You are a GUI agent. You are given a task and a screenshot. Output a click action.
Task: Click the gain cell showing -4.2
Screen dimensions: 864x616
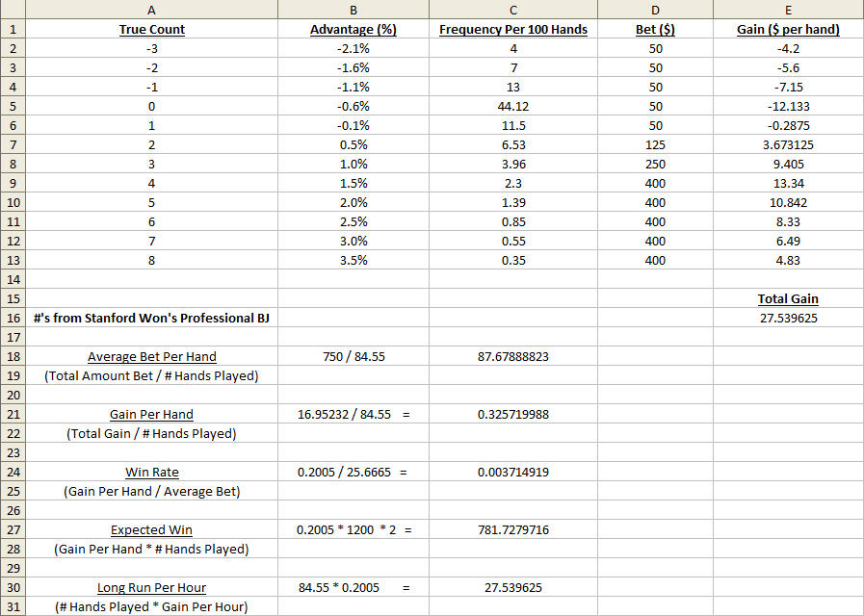click(x=789, y=48)
